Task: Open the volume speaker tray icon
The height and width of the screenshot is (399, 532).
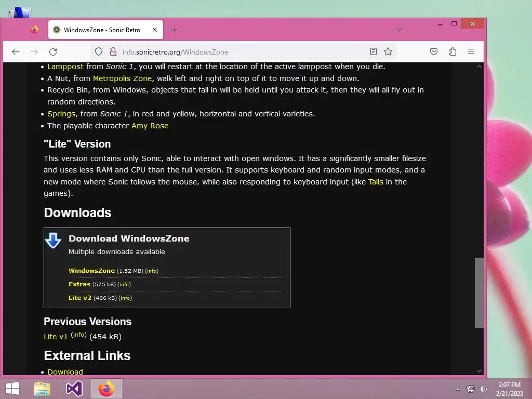Action: pos(483,389)
